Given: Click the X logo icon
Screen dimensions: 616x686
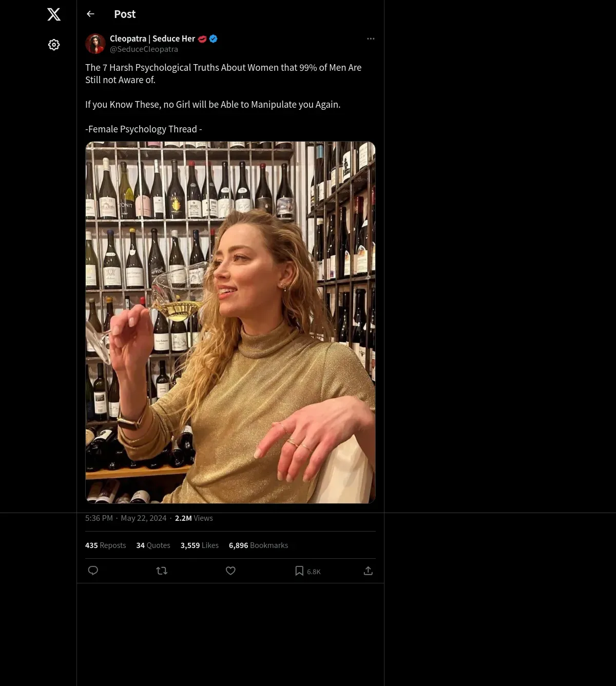Looking at the screenshot, I should [54, 14].
